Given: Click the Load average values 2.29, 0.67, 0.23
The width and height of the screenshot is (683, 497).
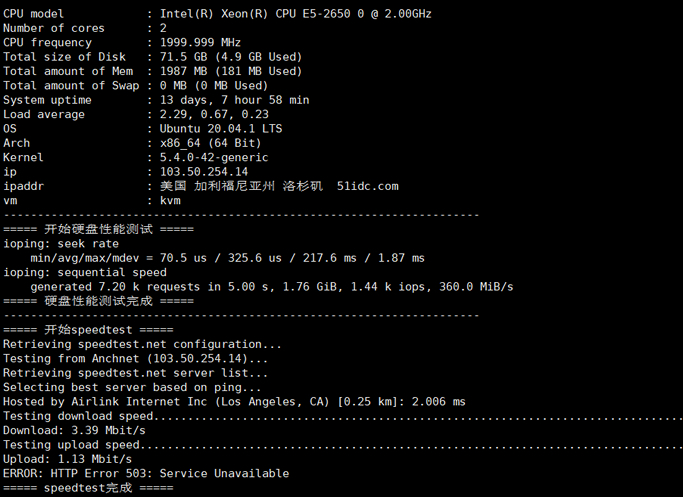Looking at the screenshot, I should click(x=214, y=114).
